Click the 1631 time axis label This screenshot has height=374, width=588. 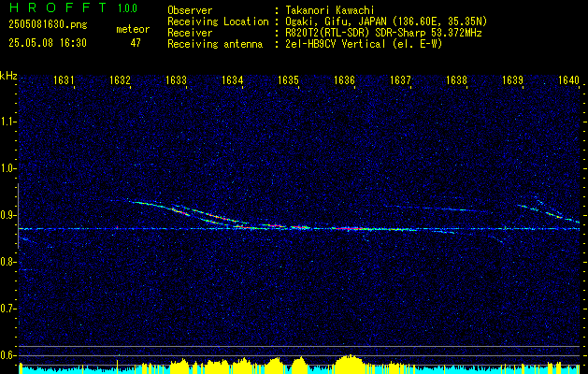tap(64, 79)
